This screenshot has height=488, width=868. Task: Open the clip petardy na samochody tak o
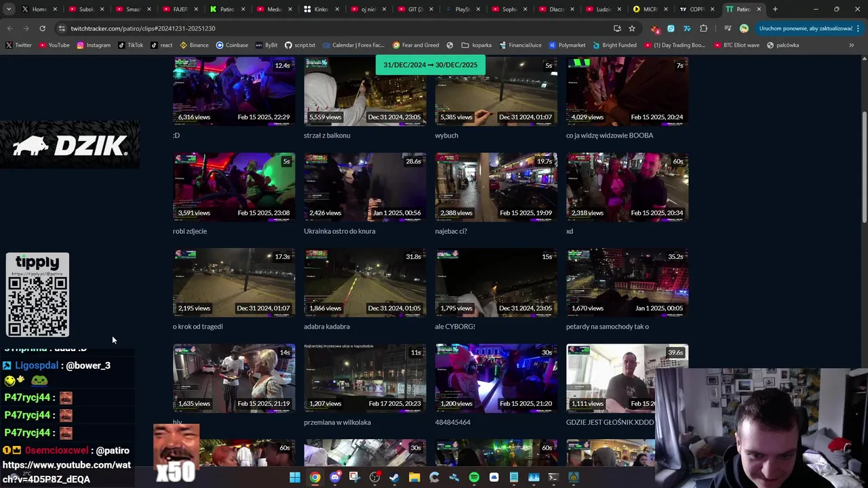[x=627, y=283]
